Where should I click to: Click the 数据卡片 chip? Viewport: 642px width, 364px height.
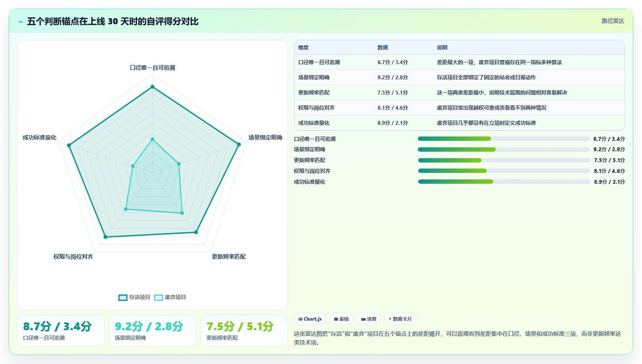coord(400,319)
